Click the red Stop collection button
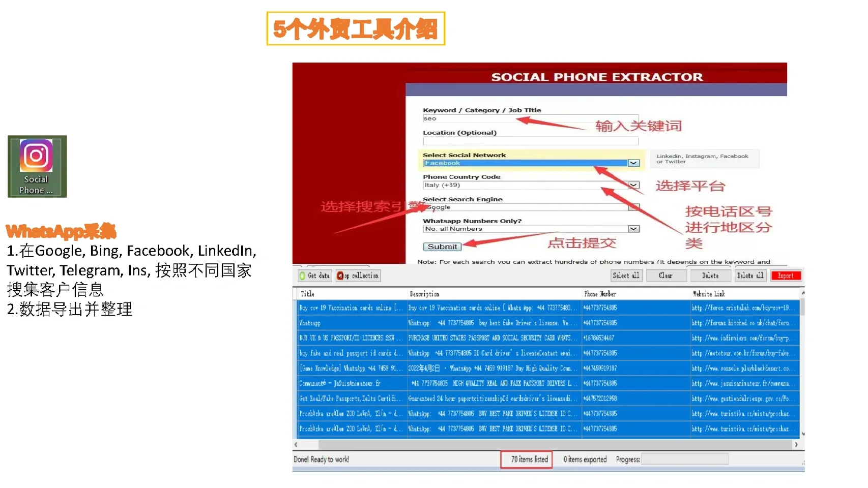 [358, 276]
